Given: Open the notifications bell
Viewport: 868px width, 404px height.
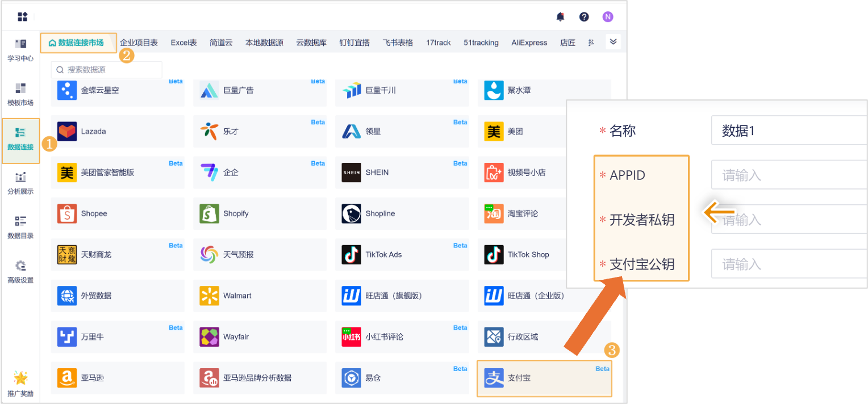Looking at the screenshot, I should coord(560,16).
